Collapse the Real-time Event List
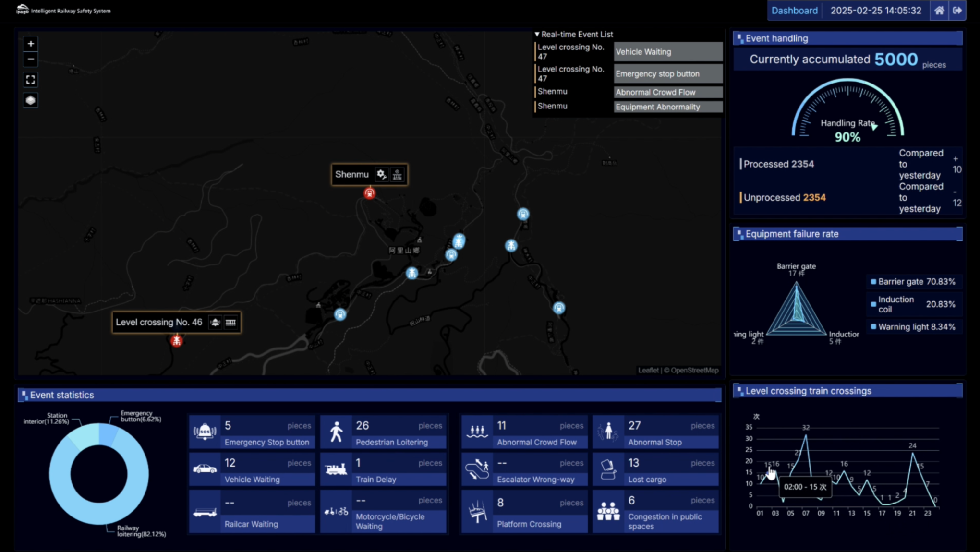The height and width of the screenshot is (552, 980). point(574,35)
